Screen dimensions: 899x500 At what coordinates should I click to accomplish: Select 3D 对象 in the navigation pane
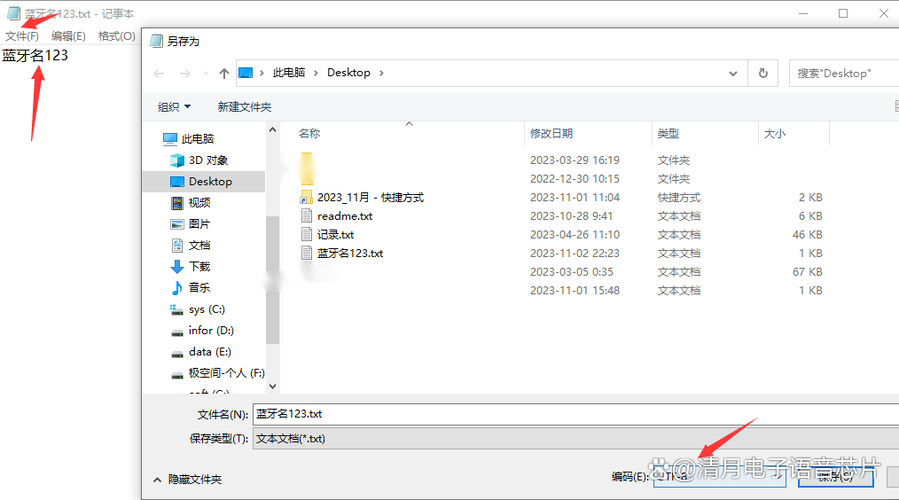click(x=208, y=160)
